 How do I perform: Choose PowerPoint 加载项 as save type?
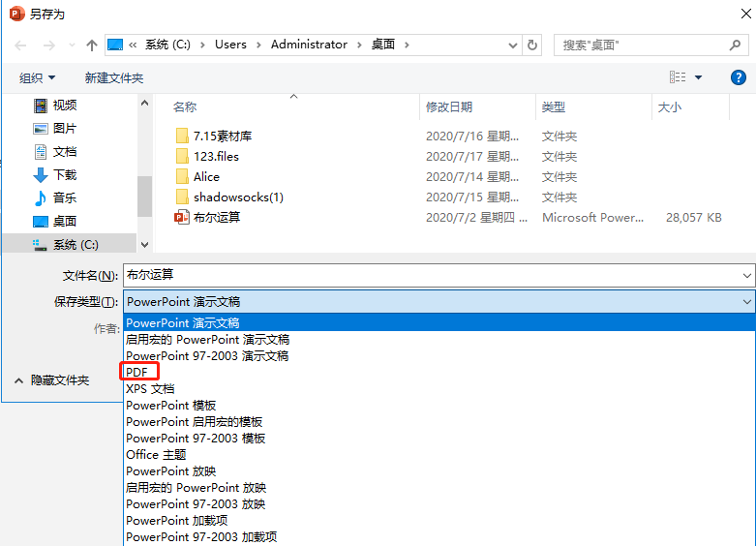tap(439, 520)
